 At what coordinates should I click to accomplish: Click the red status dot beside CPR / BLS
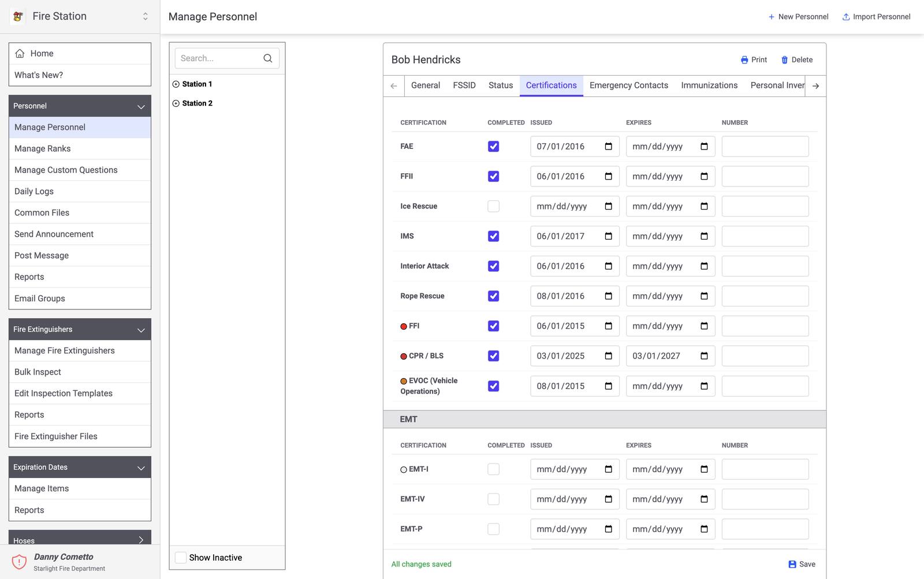404,357
